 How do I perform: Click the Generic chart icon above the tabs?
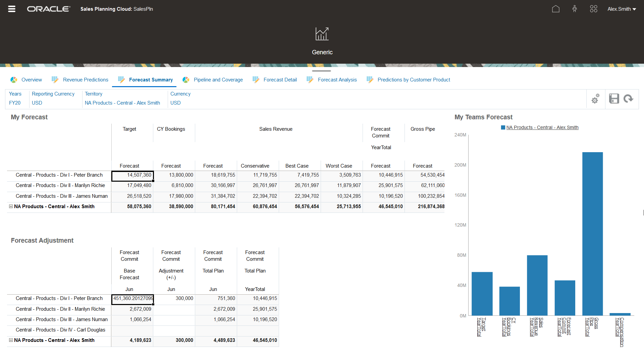click(322, 34)
